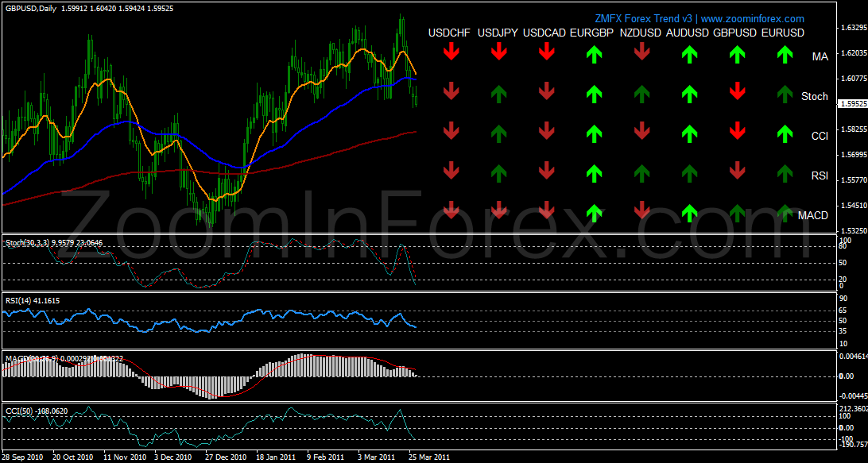Click the EURUSD MACD up arrow

(785, 213)
